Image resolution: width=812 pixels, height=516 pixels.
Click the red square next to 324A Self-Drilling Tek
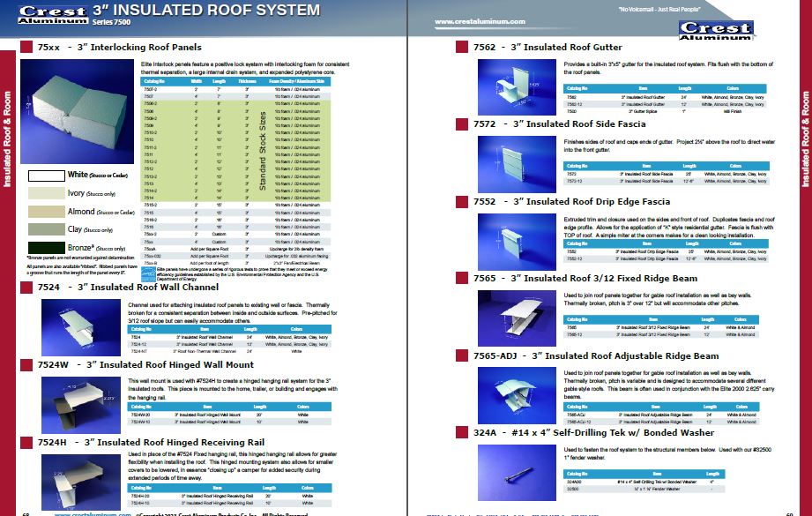point(461,431)
